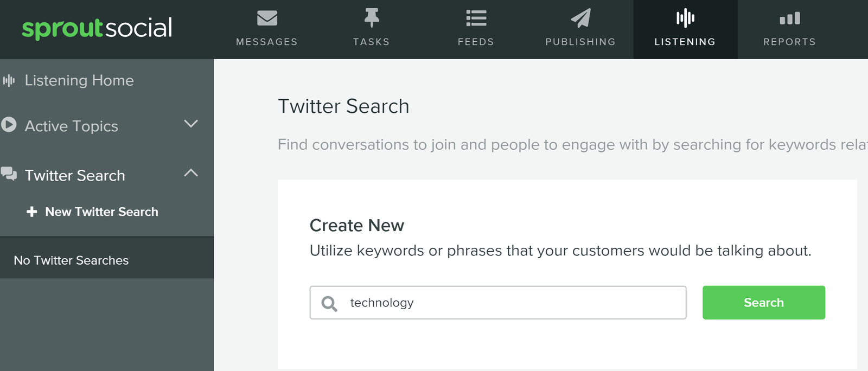The image size is (868, 371).
Task: Switch to the REPORTS tab label
Action: coord(790,42)
